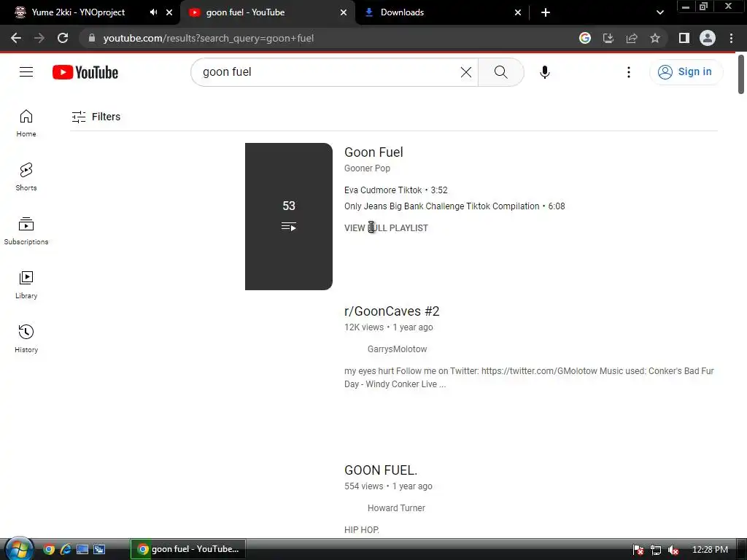Click the install app icon in address bar
The image size is (747, 560).
click(x=608, y=38)
